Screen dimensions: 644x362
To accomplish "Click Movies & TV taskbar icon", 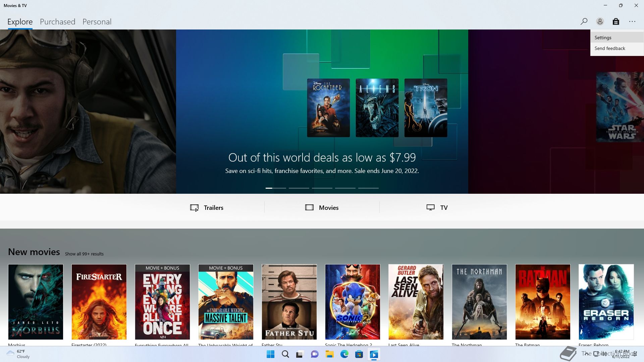I will (x=374, y=354).
